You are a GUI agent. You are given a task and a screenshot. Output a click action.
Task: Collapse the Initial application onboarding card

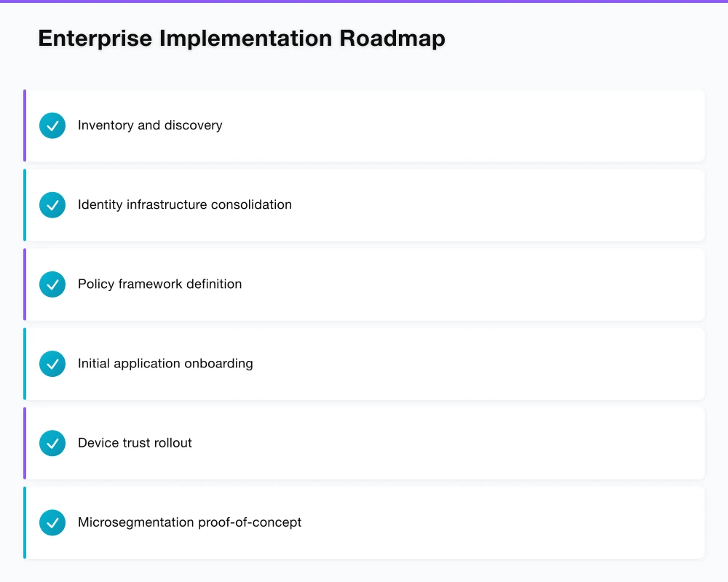[364, 363]
